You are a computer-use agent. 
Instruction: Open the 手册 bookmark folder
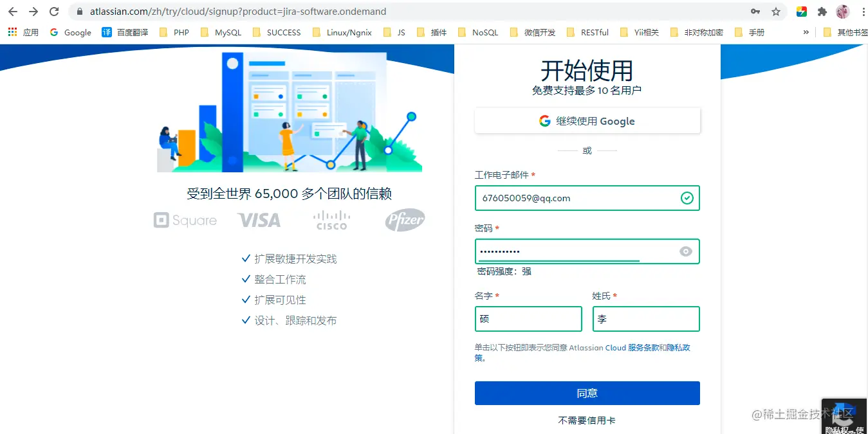click(x=750, y=32)
